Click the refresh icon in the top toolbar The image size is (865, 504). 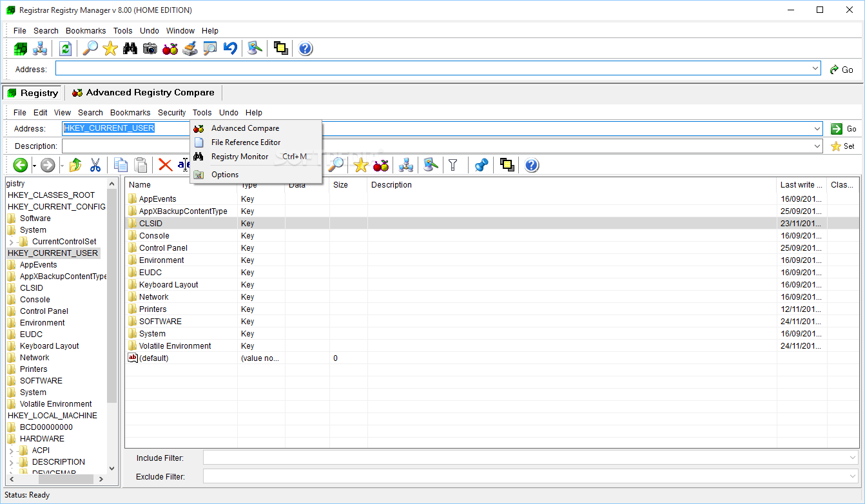65,48
